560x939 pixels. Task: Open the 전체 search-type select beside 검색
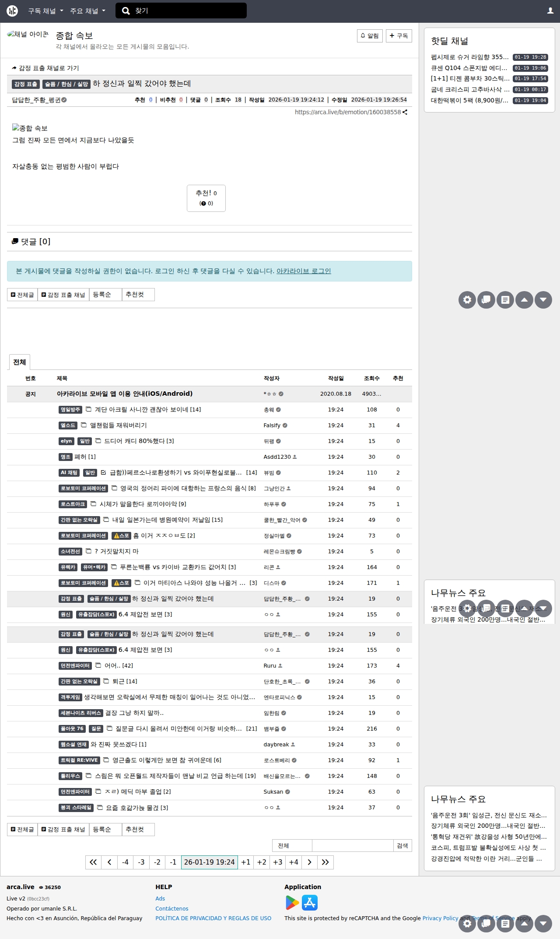[292, 845]
